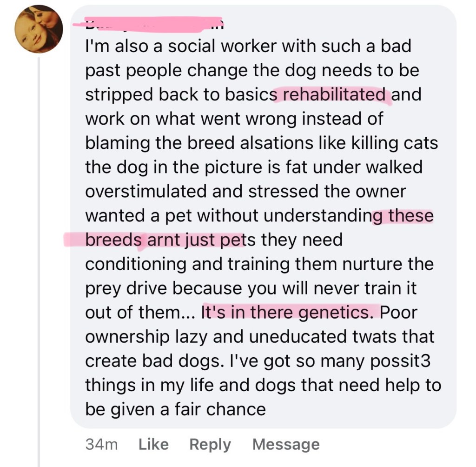Like this comment
This screenshot has height=467, width=476.
point(153,444)
